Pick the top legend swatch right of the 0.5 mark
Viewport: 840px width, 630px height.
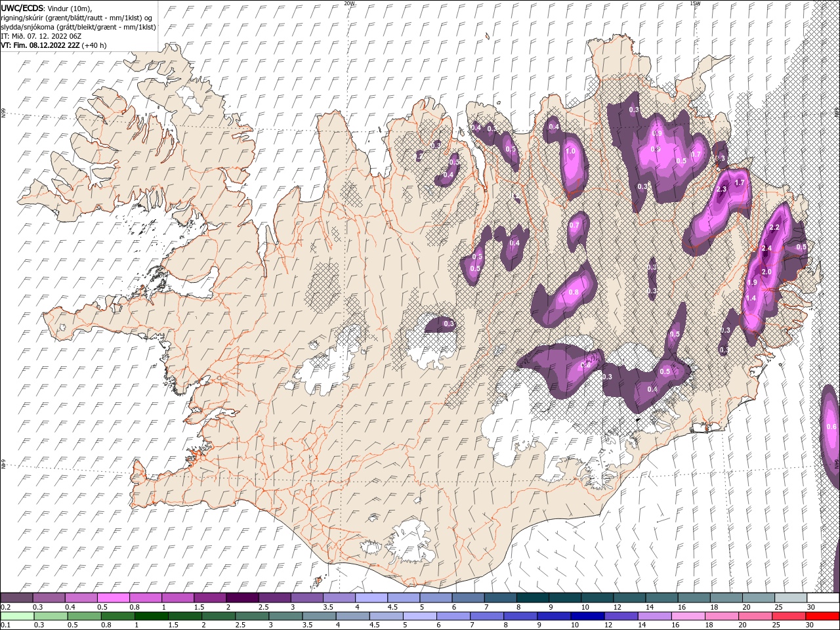(113, 598)
